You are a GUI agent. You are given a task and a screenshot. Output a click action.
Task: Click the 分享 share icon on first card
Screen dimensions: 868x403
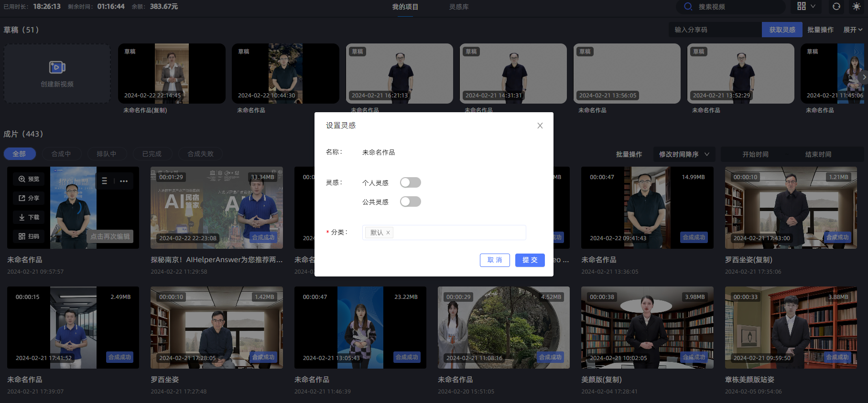[22, 198]
